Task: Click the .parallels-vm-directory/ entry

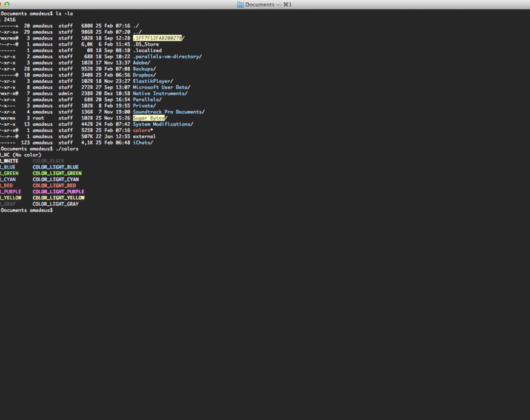Action: tap(167, 56)
